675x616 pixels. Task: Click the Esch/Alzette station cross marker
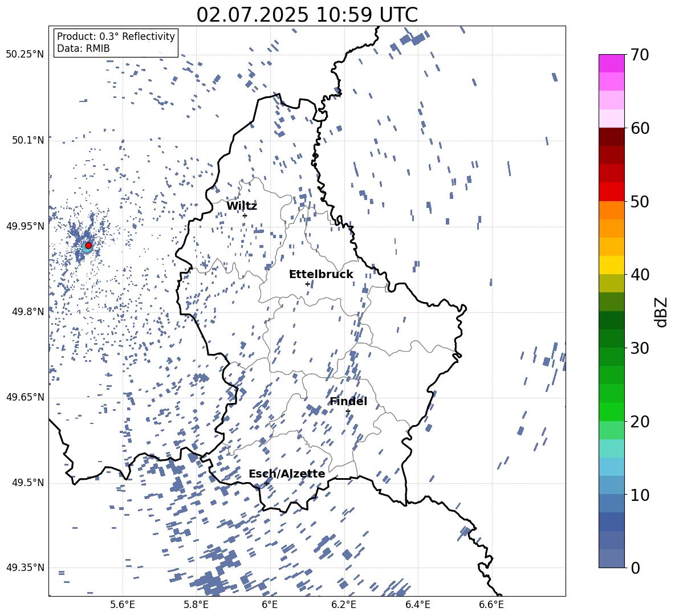tap(266, 483)
